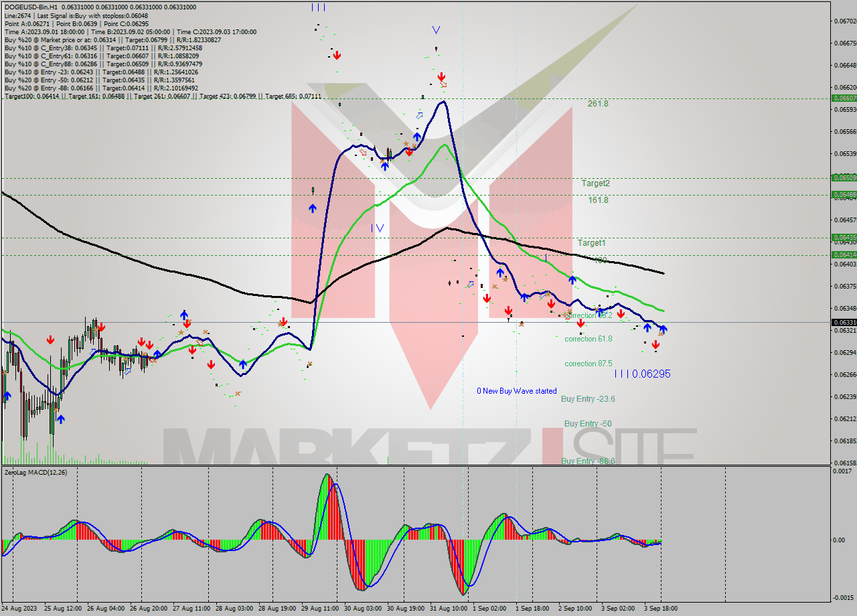This screenshot has width=857, height=616.
Task: Click the '3 Sep 18:00' time axis label
Action: [x=661, y=609]
